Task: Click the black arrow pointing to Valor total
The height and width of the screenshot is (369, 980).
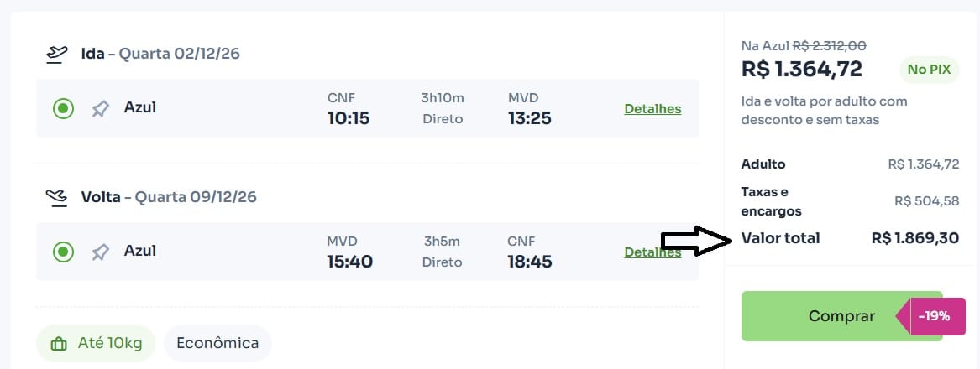Action: (696, 241)
